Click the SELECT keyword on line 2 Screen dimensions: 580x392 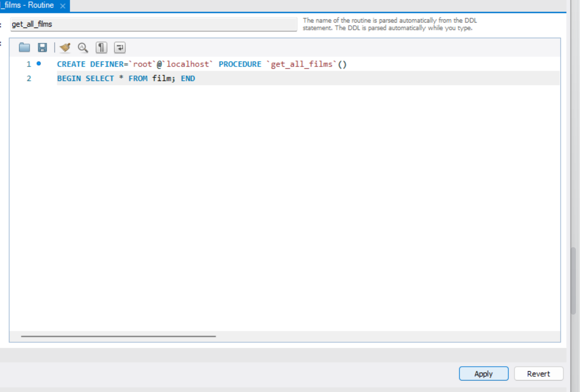point(100,79)
